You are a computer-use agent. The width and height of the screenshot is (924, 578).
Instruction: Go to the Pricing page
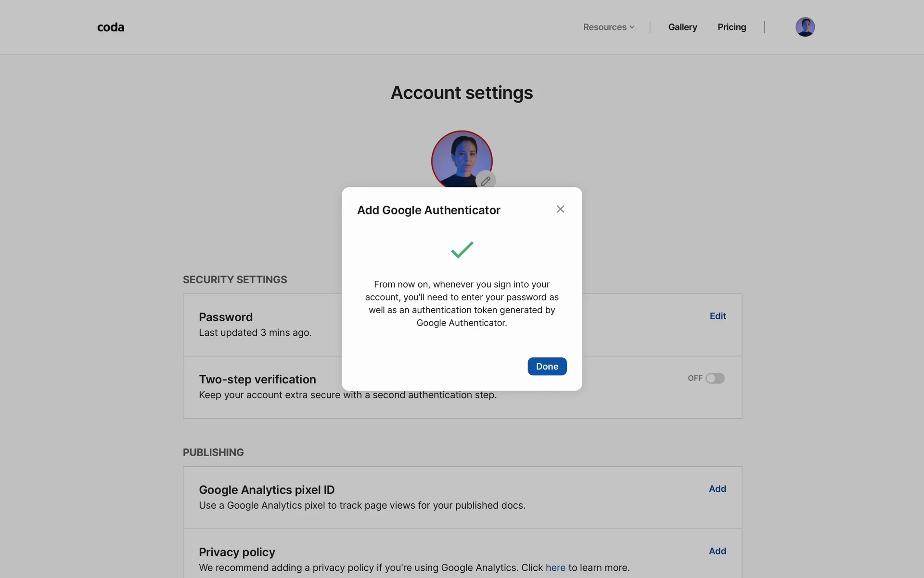click(731, 27)
